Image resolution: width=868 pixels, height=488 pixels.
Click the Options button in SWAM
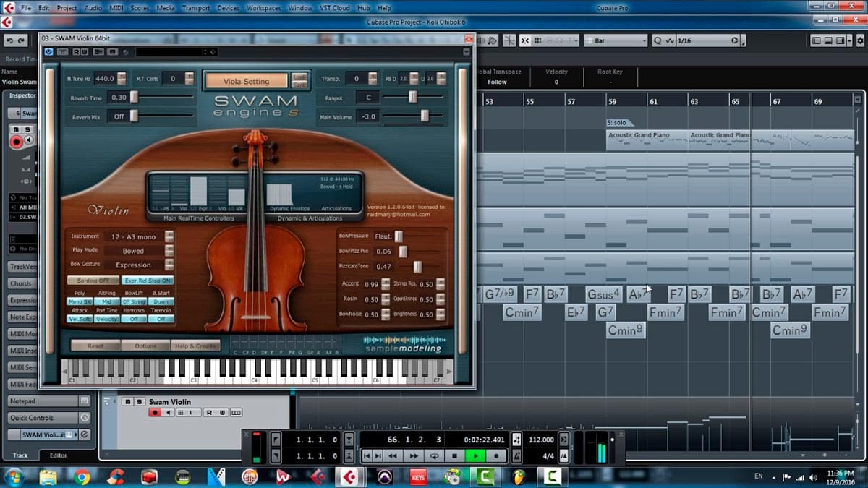coord(145,346)
